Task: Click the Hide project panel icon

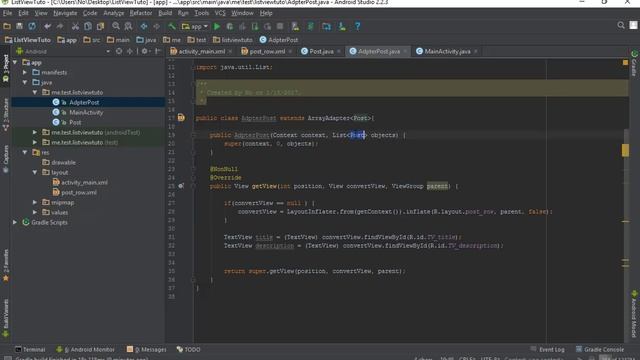Action: (x=158, y=51)
